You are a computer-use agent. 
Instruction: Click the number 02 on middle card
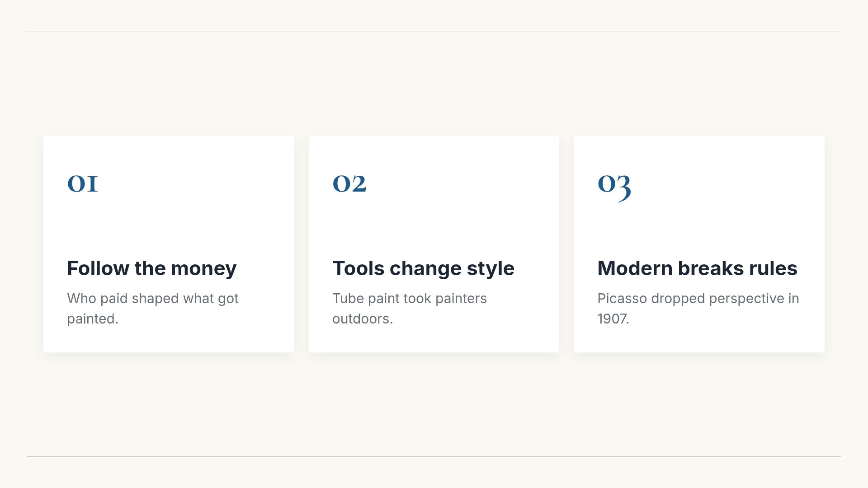349,184
